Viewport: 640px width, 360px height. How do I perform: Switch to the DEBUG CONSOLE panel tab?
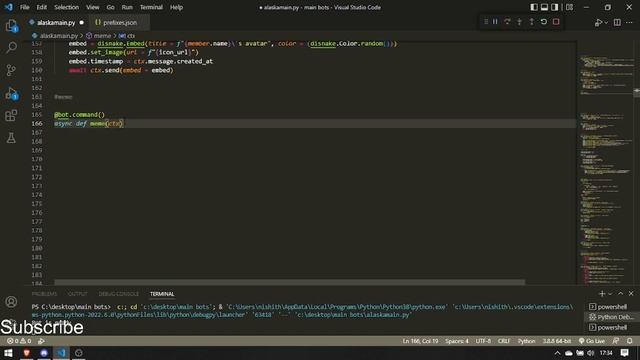pos(118,294)
